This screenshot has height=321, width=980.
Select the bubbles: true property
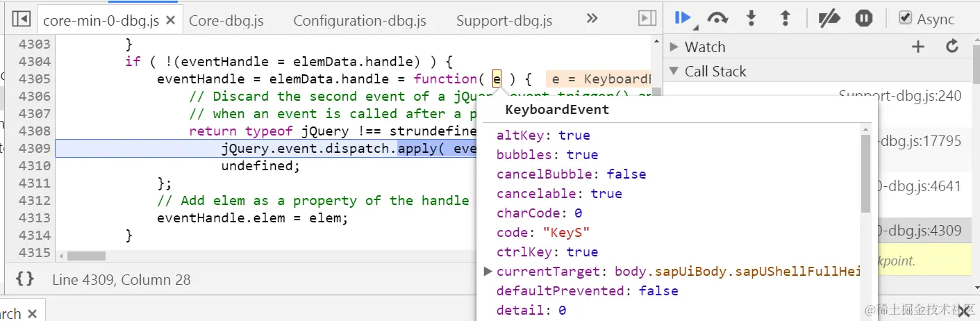pos(547,154)
